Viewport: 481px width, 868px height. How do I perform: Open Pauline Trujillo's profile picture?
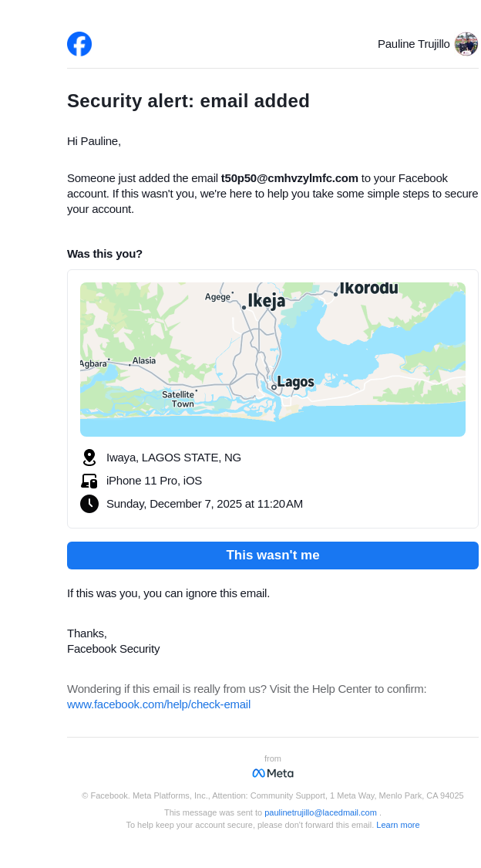[x=466, y=44]
